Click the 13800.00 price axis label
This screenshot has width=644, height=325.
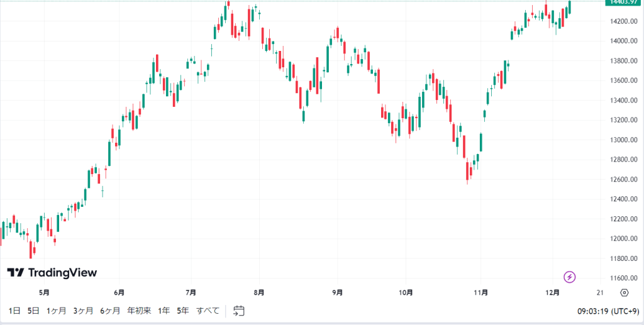pyautogui.click(x=623, y=61)
